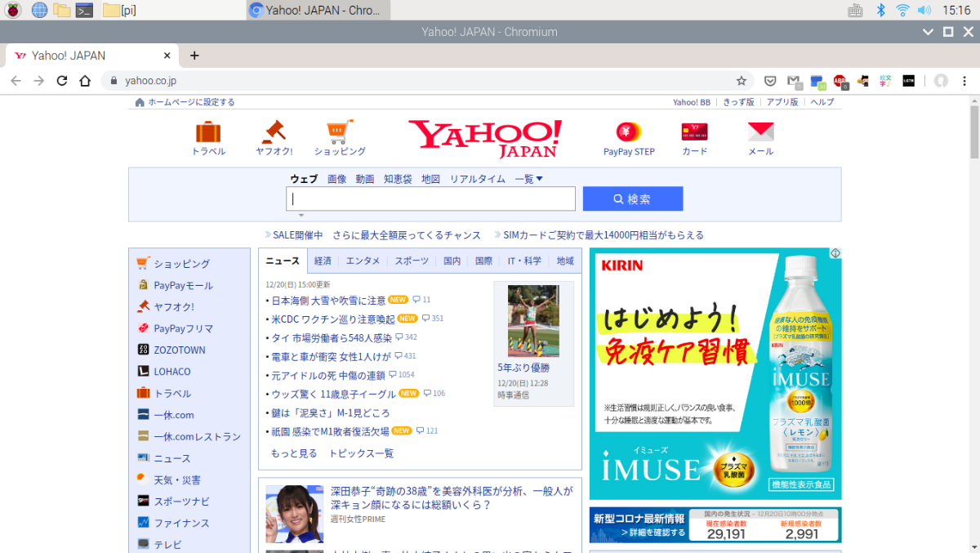Open the もっと見る news link
This screenshot has height=553, width=980.
tap(293, 453)
